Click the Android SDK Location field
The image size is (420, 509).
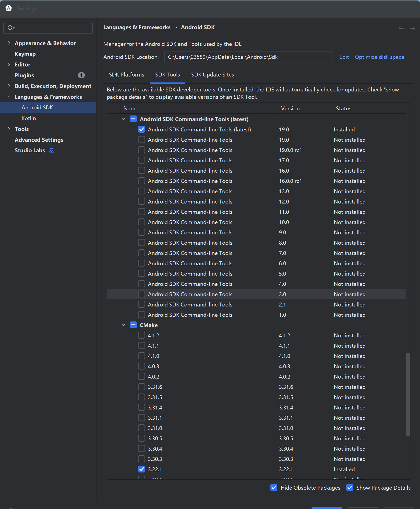tap(248, 57)
